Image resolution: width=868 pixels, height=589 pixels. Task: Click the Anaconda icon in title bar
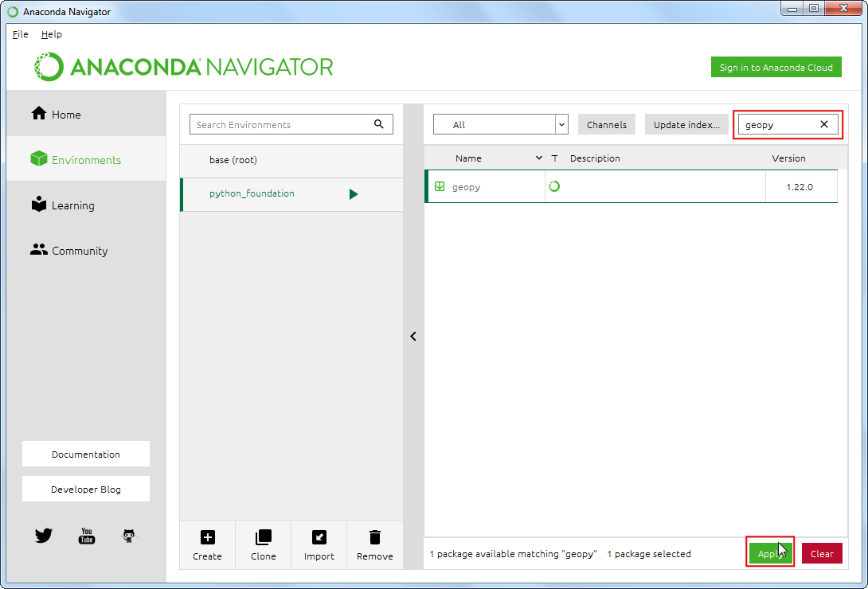click(x=13, y=12)
